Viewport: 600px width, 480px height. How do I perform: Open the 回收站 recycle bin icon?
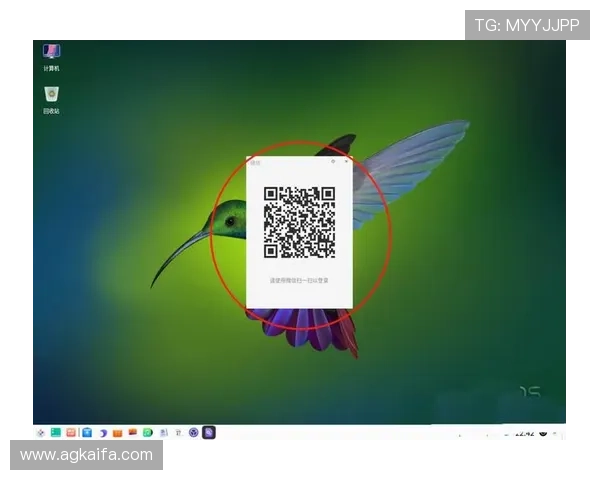coord(51,100)
